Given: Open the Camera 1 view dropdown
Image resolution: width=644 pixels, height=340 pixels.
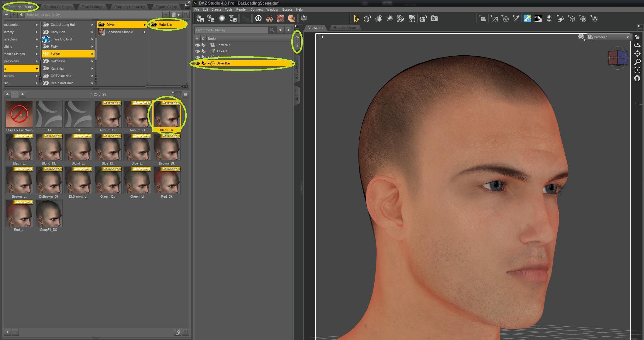Looking at the screenshot, I should [627, 37].
